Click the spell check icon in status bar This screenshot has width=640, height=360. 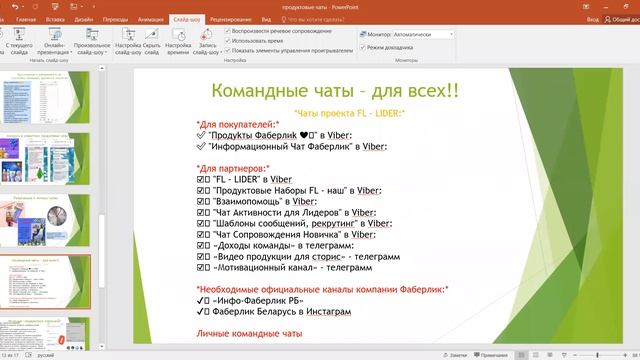(29, 355)
